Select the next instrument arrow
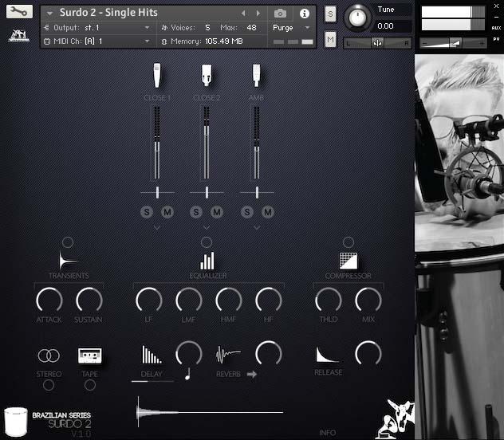504x440 pixels. pos(258,14)
